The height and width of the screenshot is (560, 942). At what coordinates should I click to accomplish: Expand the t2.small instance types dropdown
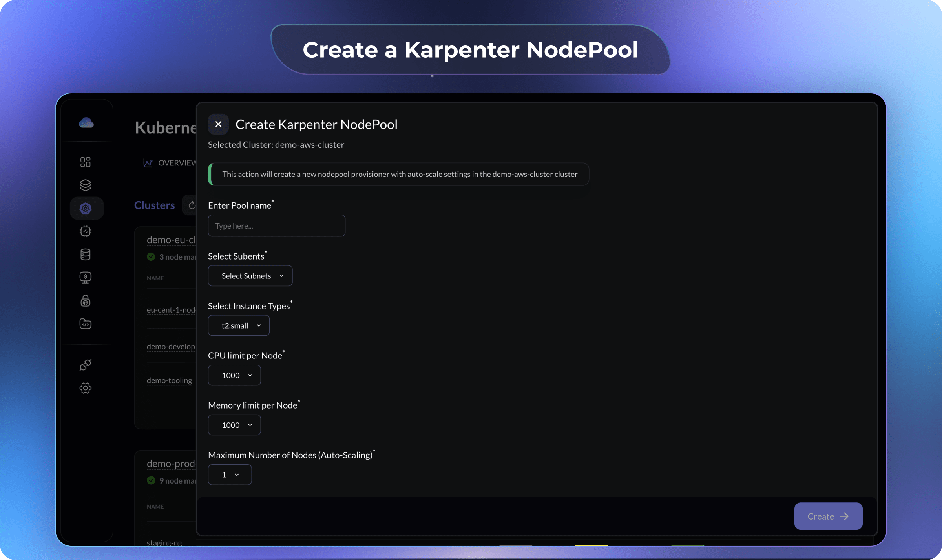click(x=238, y=325)
